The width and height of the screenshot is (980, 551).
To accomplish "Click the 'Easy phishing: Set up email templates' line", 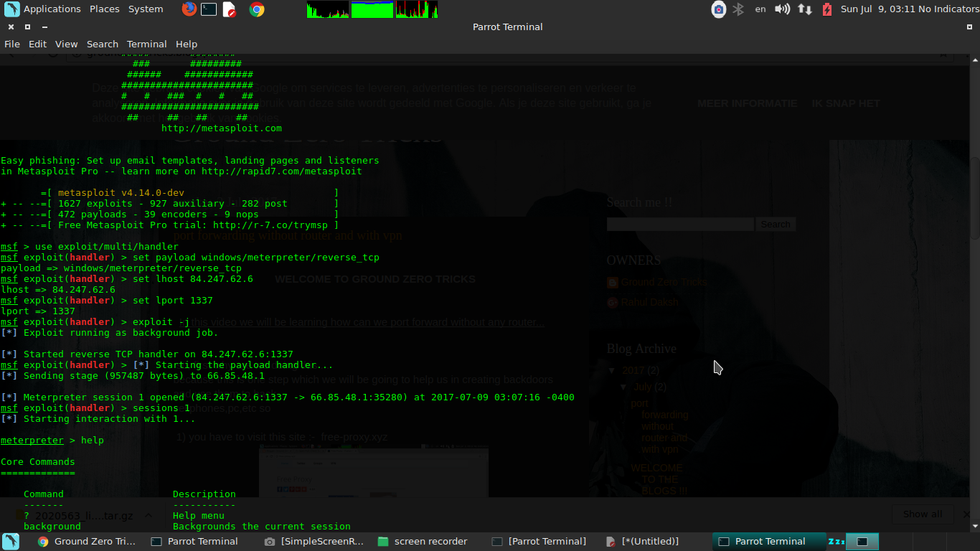I will 190,161.
